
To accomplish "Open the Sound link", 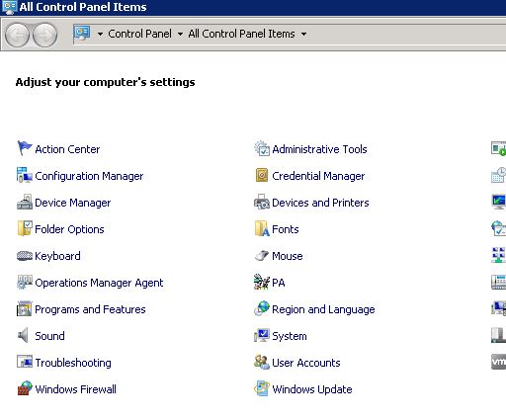I will click(49, 336).
